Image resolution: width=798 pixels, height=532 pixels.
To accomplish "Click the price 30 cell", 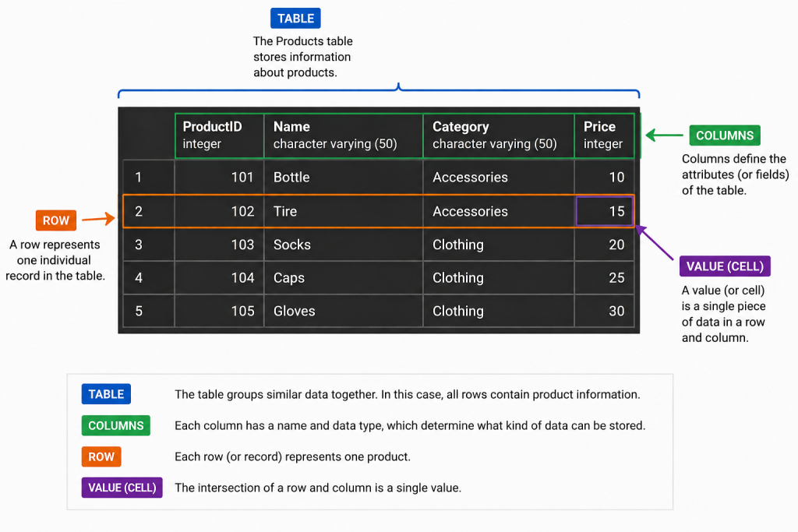I will pos(605,311).
